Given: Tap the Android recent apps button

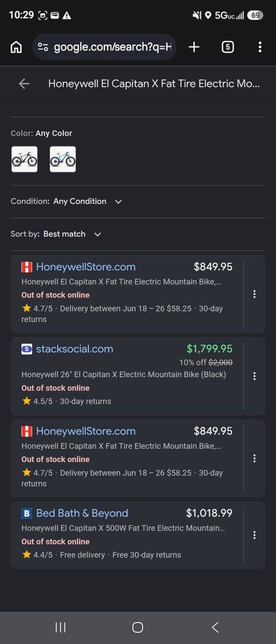Looking at the screenshot, I should [x=61, y=627].
